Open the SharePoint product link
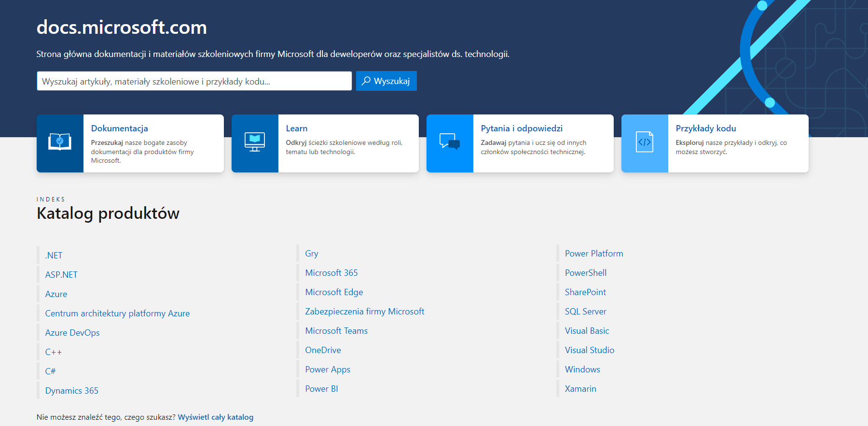868x426 pixels. tap(585, 292)
